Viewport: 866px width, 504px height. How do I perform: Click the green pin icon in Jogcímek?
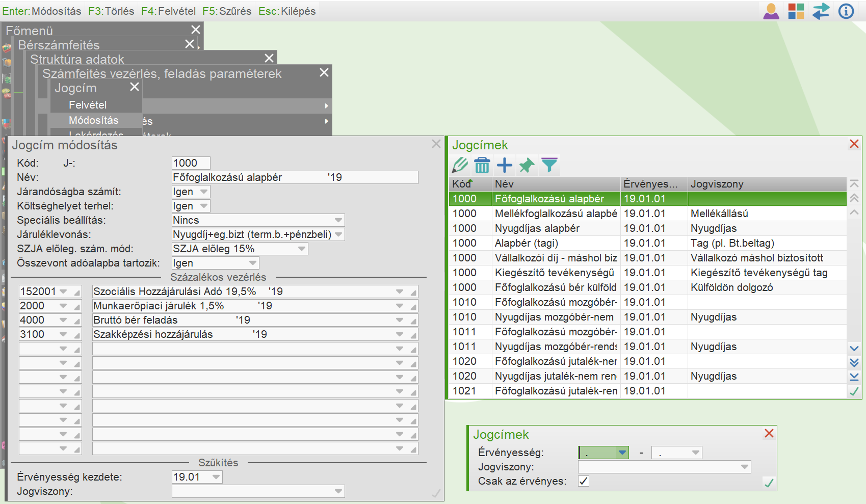527,165
